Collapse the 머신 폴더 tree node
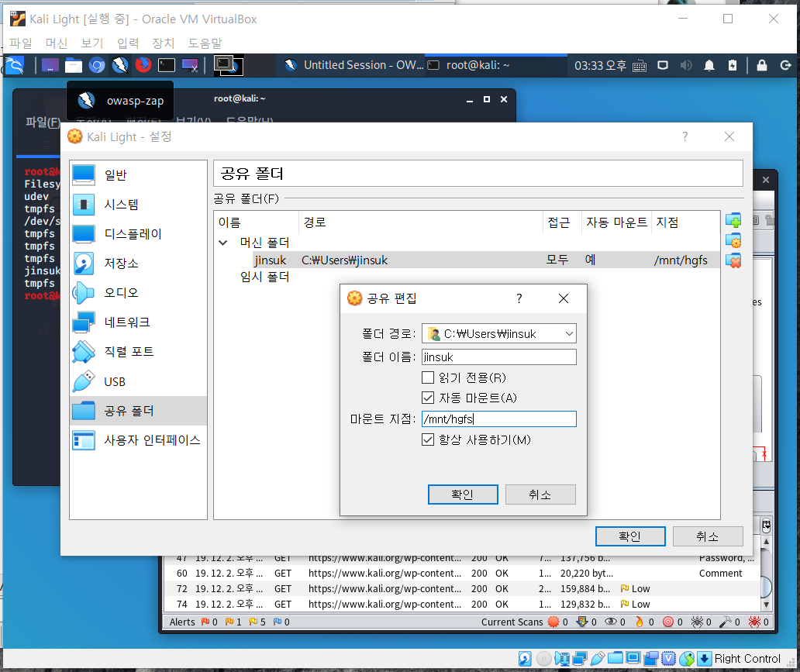Image resolution: width=800 pixels, height=672 pixels. pyautogui.click(x=223, y=243)
